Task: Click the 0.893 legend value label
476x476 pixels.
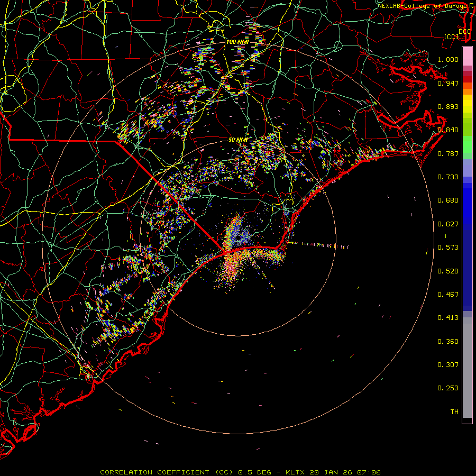Action: tap(448, 106)
